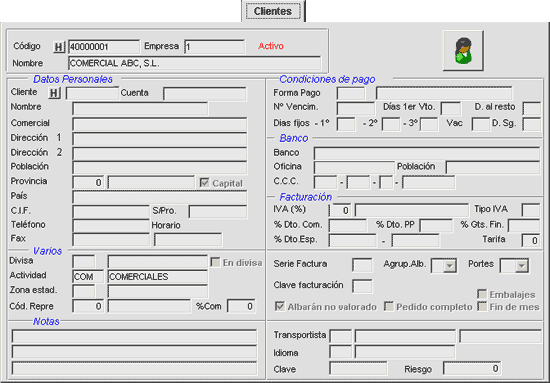Screen dimensions: 550x383
Task: Click the C.I.F. input field
Action: pyautogui.click(x=111, y=212)
